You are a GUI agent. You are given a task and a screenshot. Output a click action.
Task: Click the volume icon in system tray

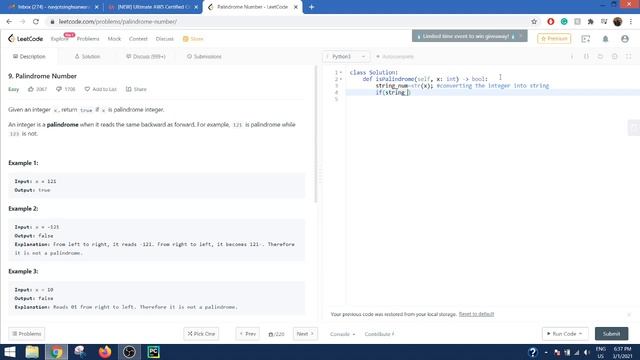tap(587, 352)
